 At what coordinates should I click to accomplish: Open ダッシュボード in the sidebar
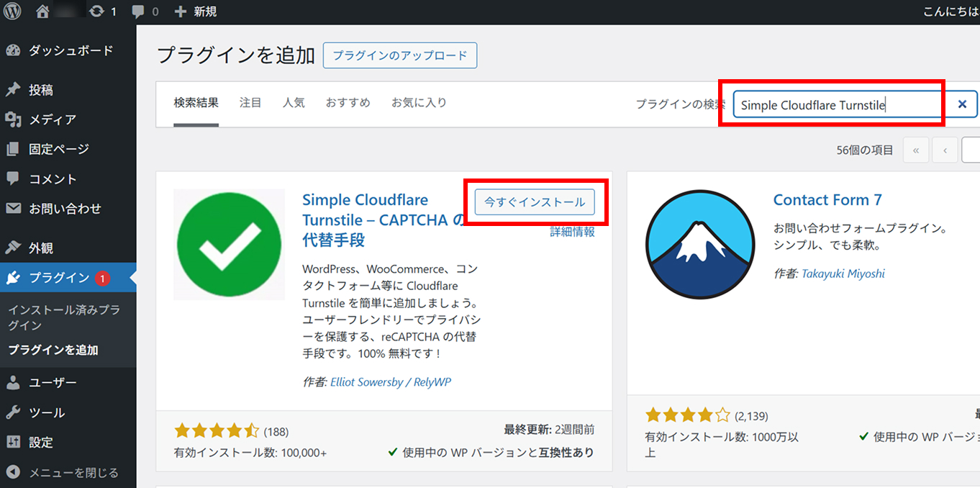tap(68, 50)
